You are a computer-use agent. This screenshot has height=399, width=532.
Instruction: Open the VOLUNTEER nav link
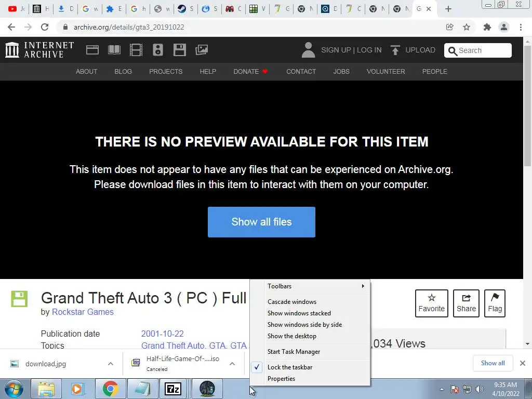pyautogui.click(x=386, y=72)
